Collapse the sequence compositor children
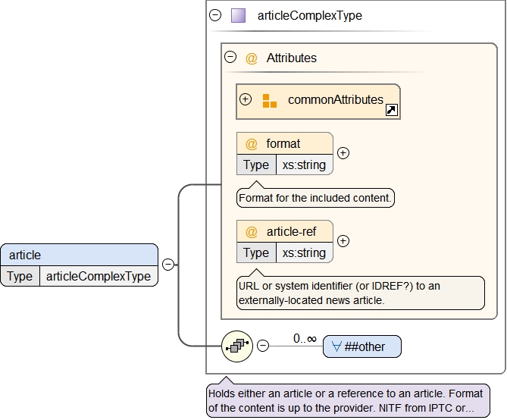The height and width of the screenshot is (420, 507). (x=263, y=346)
